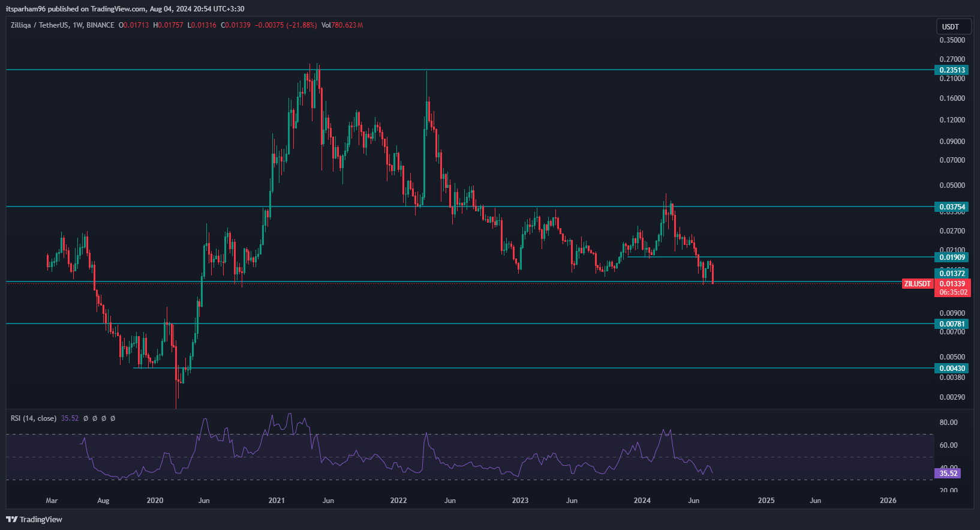
Task: Select the horizontal line at 0.00430
Action: [534, 368]
